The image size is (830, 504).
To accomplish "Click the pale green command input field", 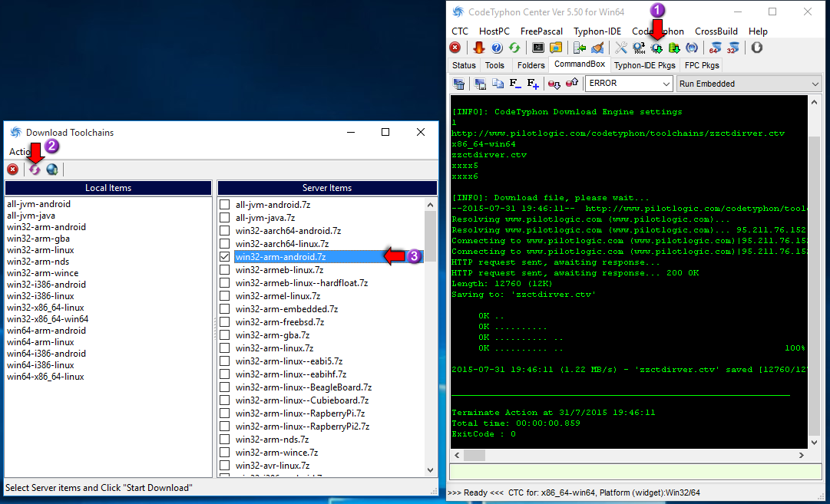I will tap(635, 471).
